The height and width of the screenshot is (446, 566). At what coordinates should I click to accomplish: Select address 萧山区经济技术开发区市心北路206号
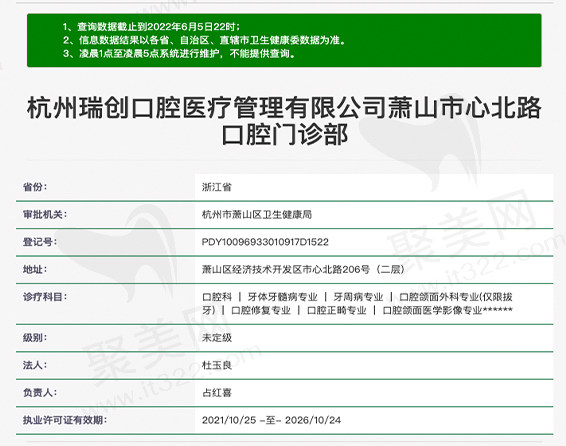coord(286,269)
